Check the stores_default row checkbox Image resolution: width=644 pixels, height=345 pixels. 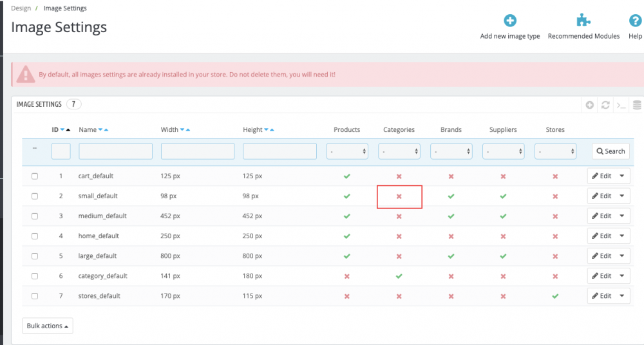click(35, 295)
